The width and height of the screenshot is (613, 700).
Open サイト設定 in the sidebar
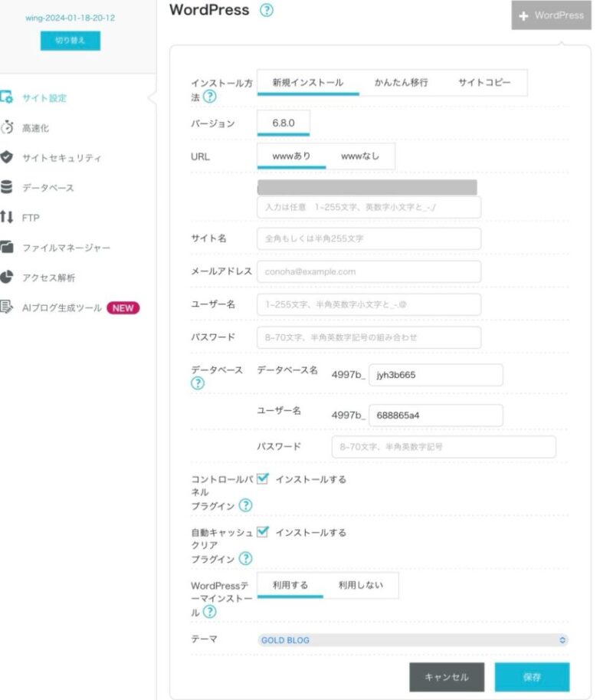44,98
